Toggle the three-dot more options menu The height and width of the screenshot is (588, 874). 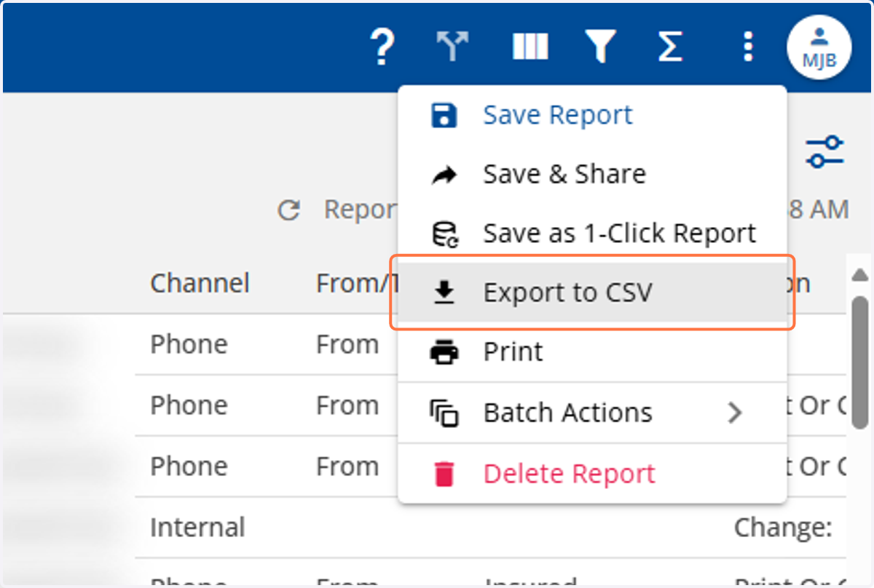tap(747, 46)
